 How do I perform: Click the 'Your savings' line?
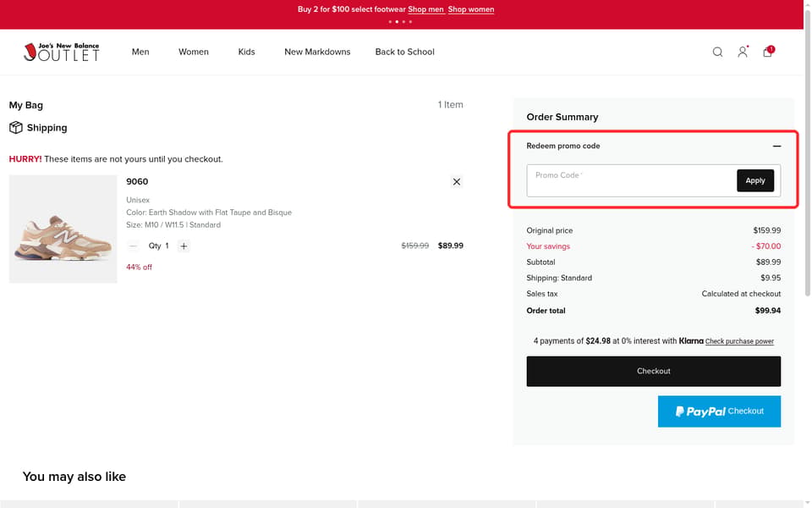click(x=654, y=246)
